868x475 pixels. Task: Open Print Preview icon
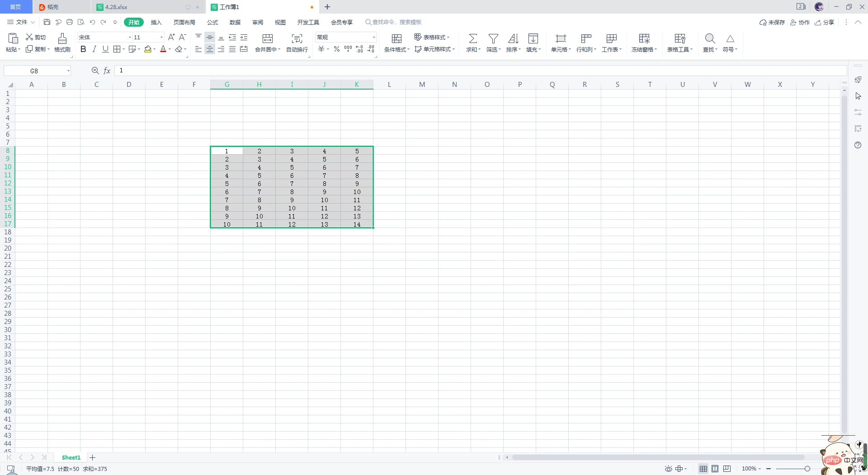pos(81,22)
